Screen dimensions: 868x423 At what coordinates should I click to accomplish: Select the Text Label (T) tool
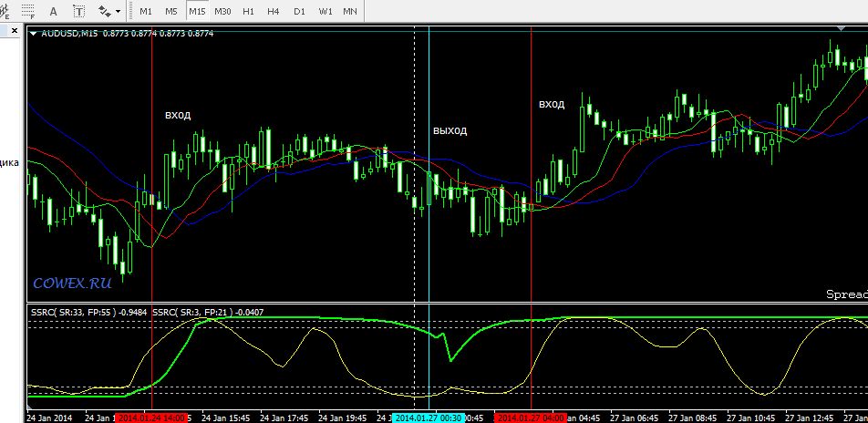tap(79, 11)
